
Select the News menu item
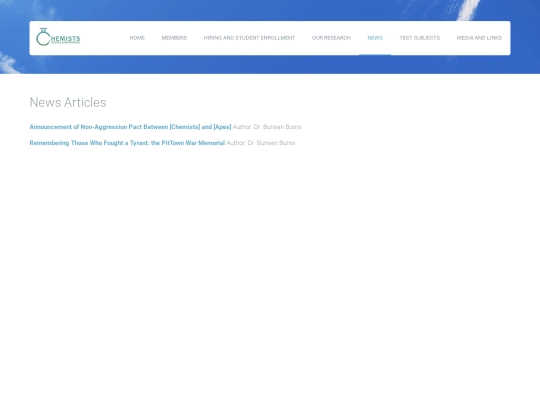375,38
